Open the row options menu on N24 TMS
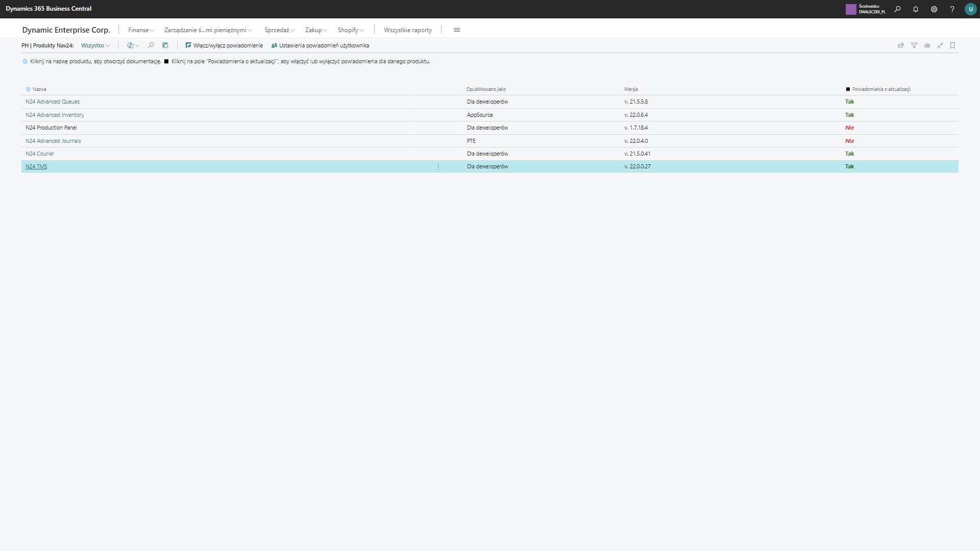The height and width of the screenshot is (551, 980). [x=437, y=166]
